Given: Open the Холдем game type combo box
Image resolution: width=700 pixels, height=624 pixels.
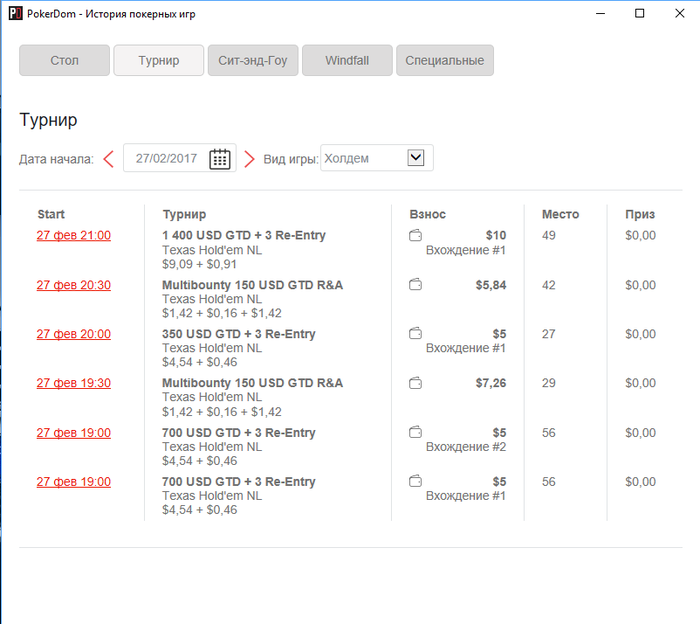Looking at the screenshot, I should [377, 158].
